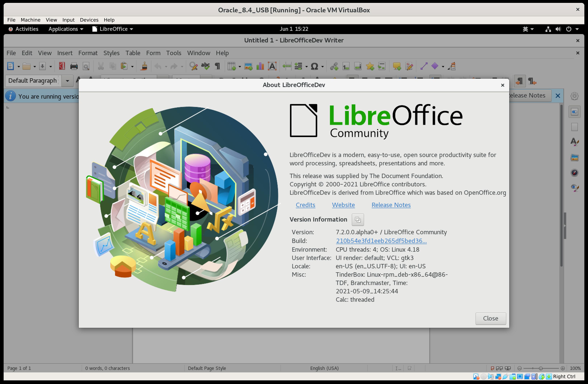This screenshot has width=588, height=384.
Task: Expand the New document dropdown arrow
Action: point(19,67)
